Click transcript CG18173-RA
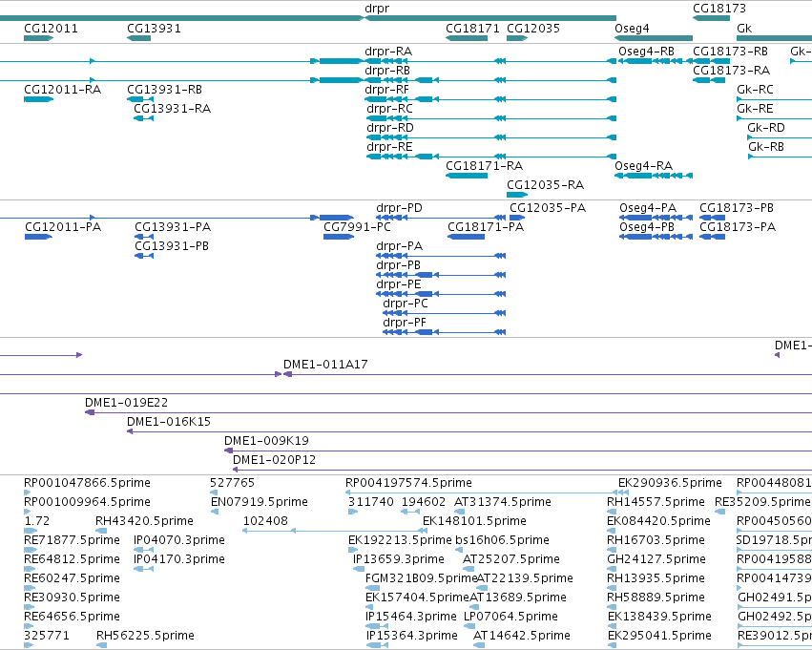Image resolution: width=812 pixels, height=650 pixels. [x=731, y=71]
